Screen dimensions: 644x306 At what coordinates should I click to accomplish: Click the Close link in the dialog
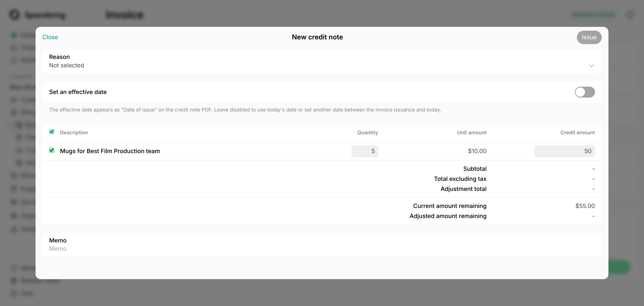(50, 37)
